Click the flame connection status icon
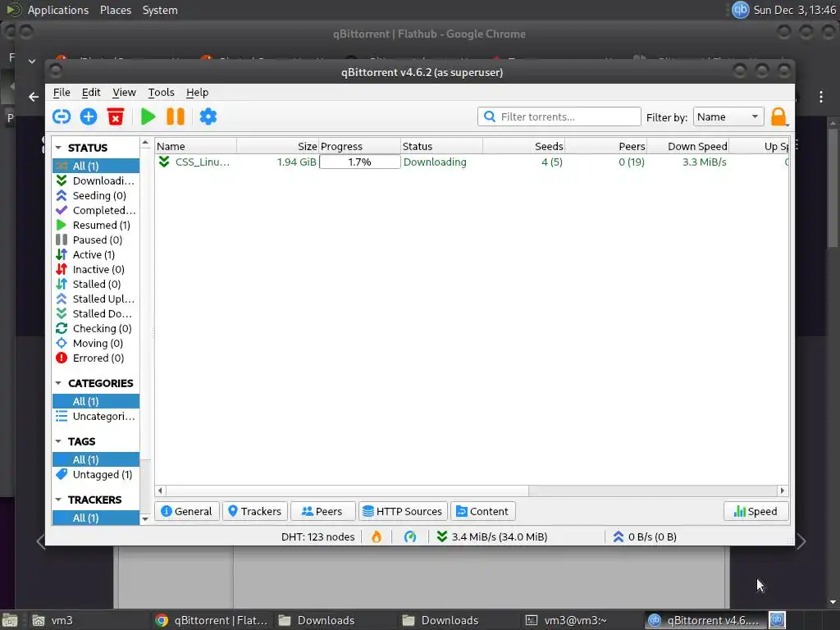Image resolution: width=840 pixels, height=630 pixels. [377, 536]
